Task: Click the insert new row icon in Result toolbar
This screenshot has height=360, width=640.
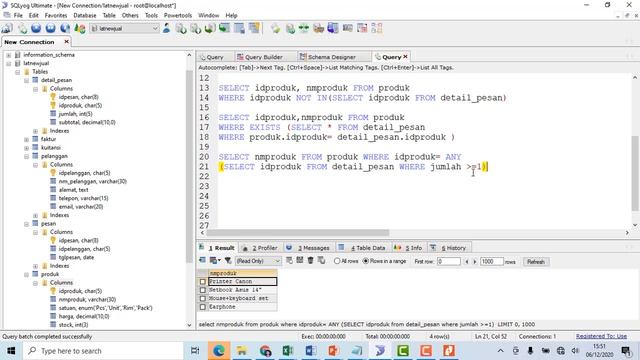Action: pyautogui.click(x=289, y=260)
